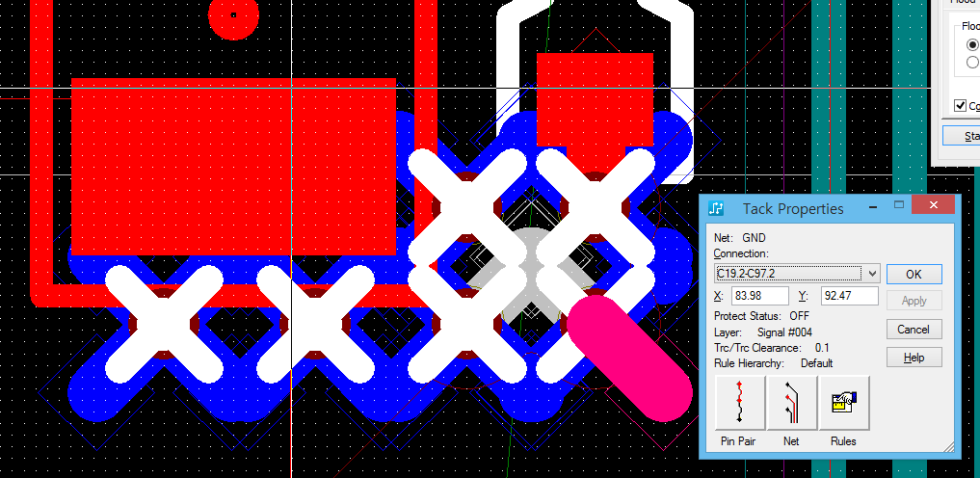Close the Tack Properties dialog
The width and height of the screenshot is (980, 478).
click(x=935, y=207)
